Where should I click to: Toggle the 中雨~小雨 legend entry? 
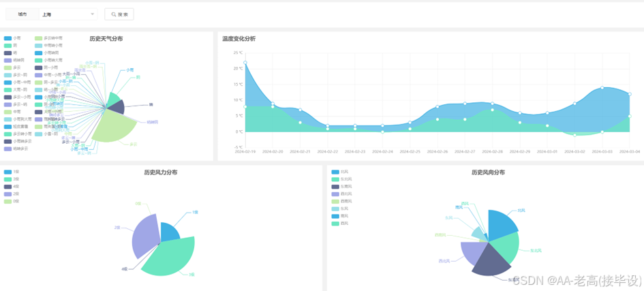[x=48, y=75]
